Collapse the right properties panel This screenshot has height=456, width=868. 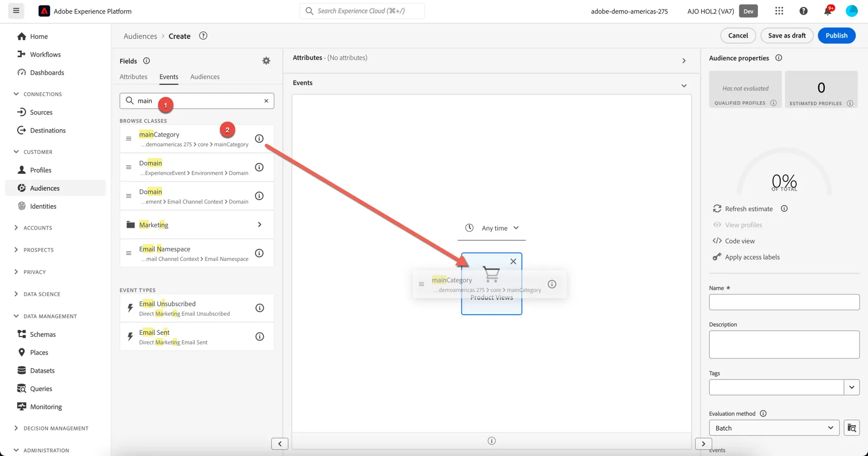tap(703, 444)
